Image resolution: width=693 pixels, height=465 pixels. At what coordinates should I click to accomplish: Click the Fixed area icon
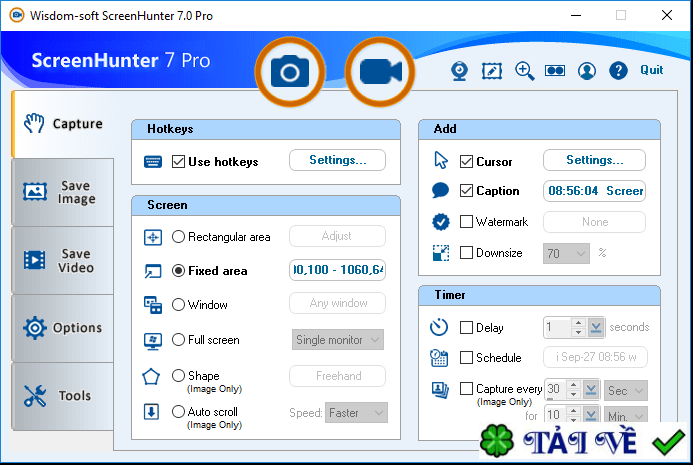point(153,271)
